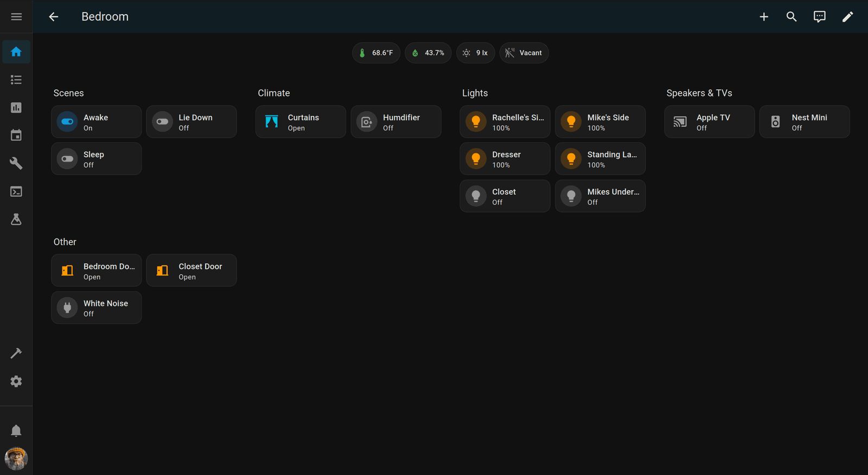The height and width of the screenshot is (475, 868).
Task: Open settings gear in sidebar
Action: click(16, 381)
